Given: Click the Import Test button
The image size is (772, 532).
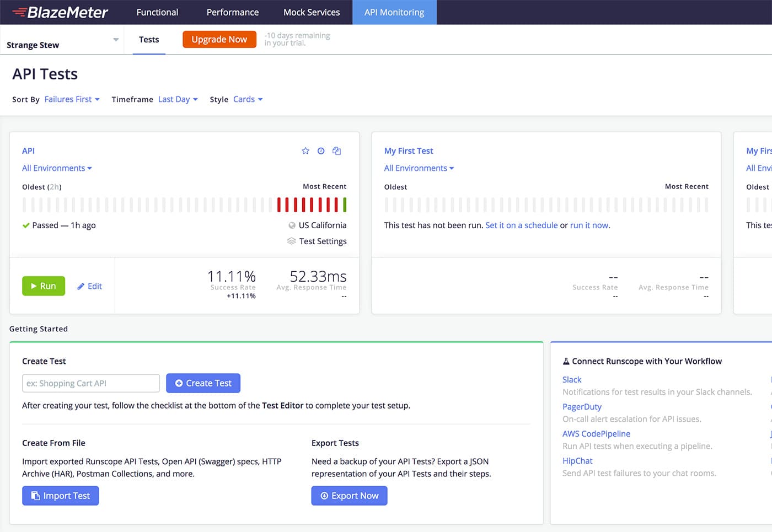Looking at the screenshot, I should pos(60,496).
